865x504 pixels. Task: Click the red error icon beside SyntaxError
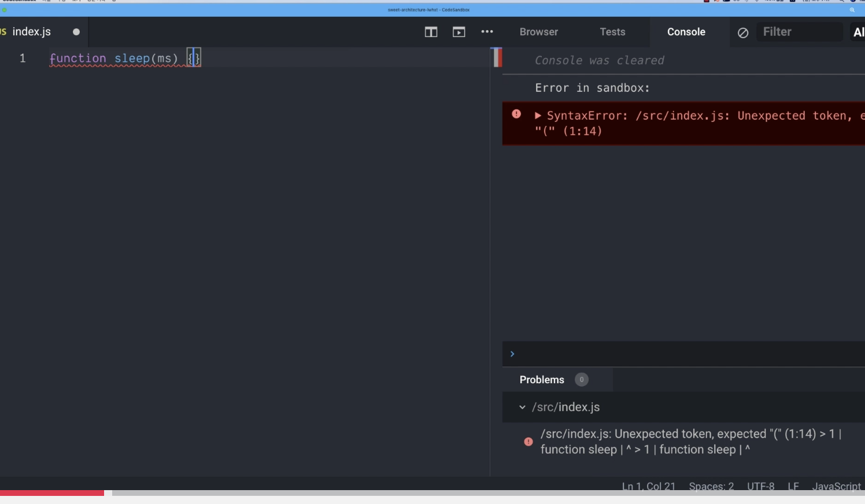516,114
